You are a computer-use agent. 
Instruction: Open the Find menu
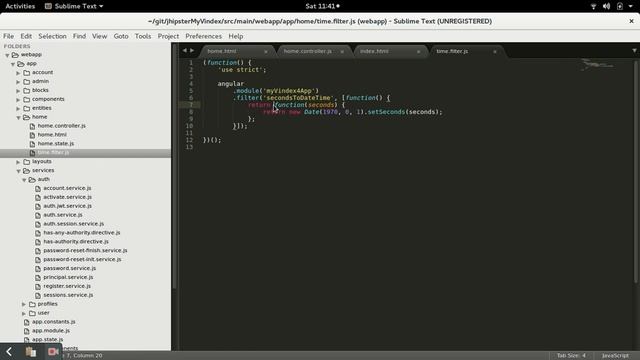tap(79, 36)
